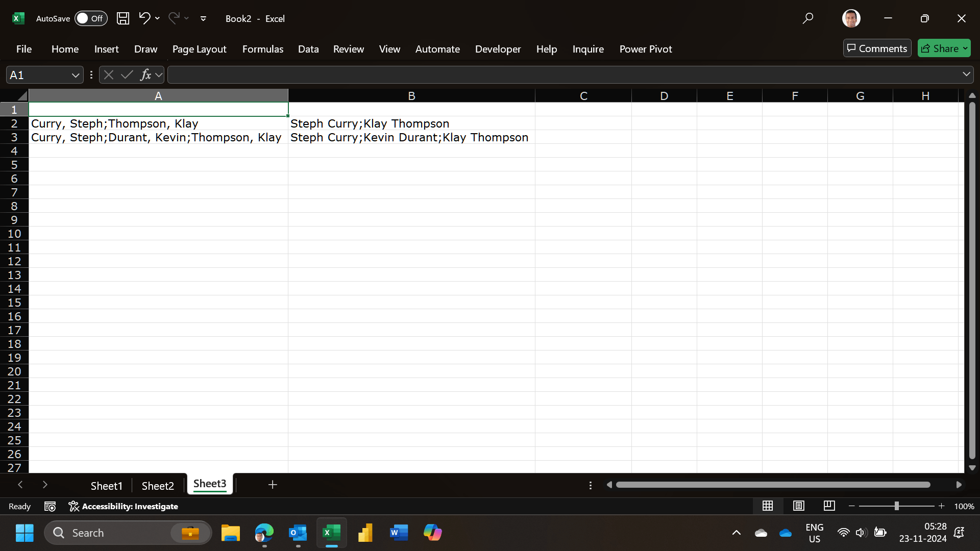Click the Undo arrow icon
This screenshot has height=551, width=980.
[144, 18]
